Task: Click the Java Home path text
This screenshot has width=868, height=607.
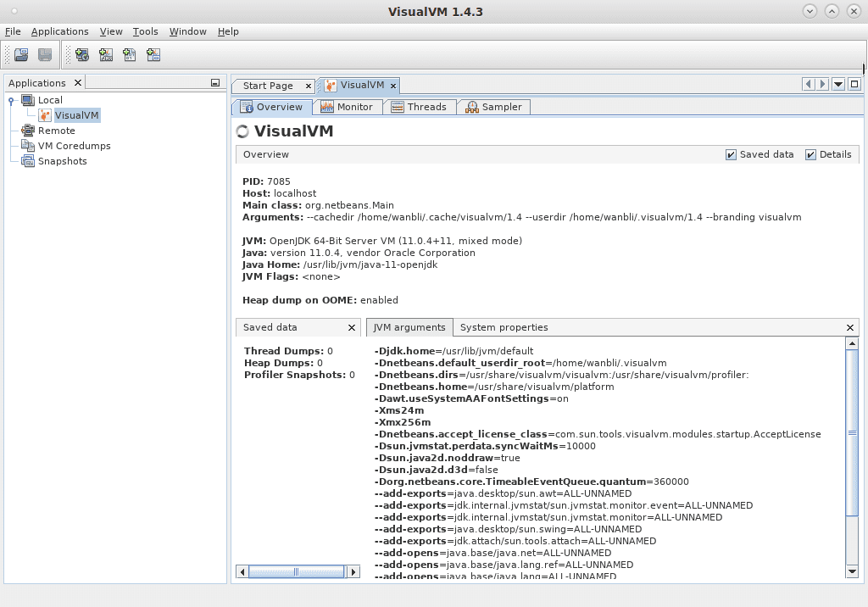Action: point(370,265)
